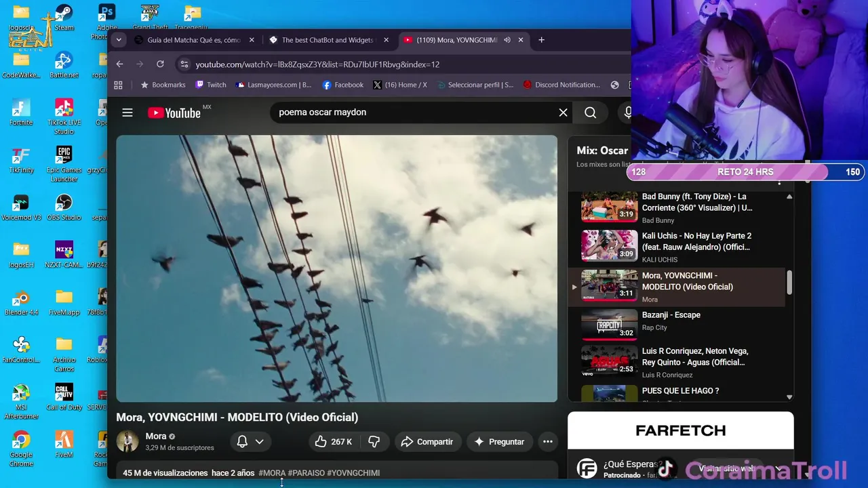Close the Guía del Matcha tab

[252, 40]
